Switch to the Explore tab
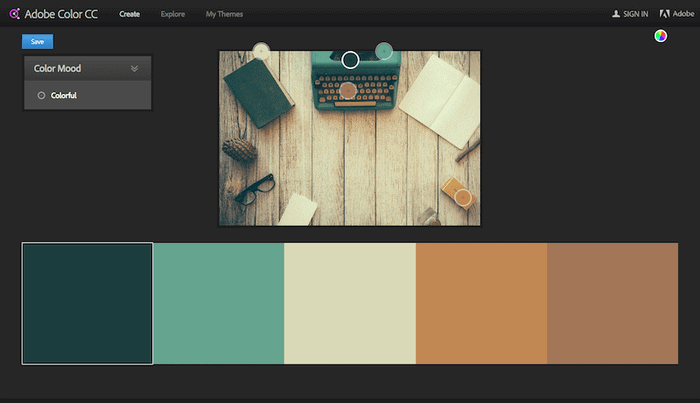Image resolution: width=700 pixels, height=403 pixels. click(173, 14)
